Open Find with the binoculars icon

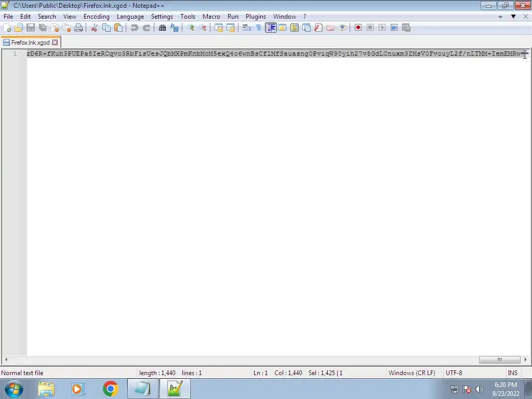pos(162,28)
